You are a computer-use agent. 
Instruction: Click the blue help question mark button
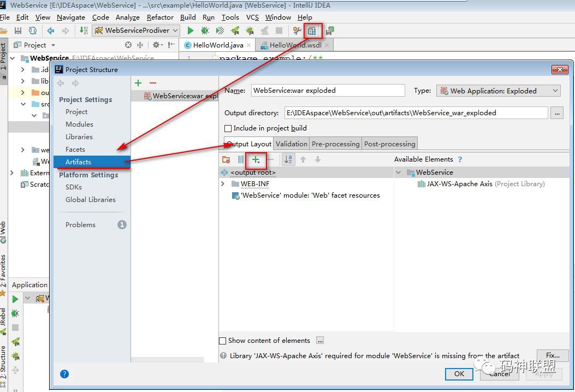[64, 374]
